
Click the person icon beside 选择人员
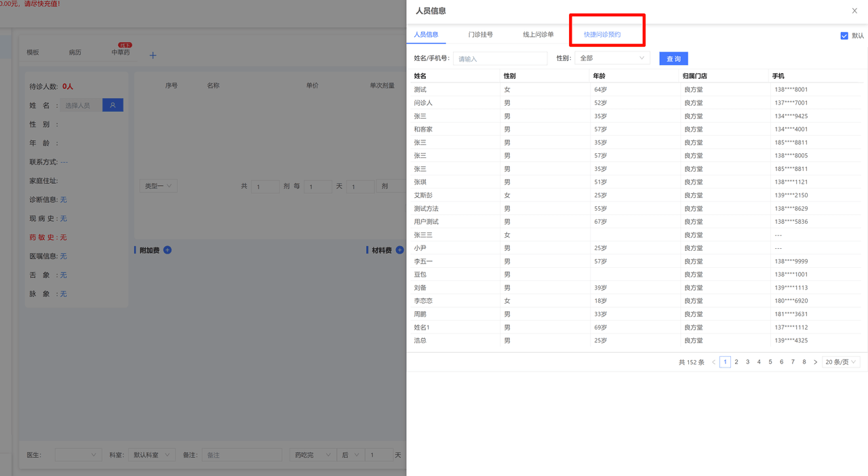coord(113,105)
